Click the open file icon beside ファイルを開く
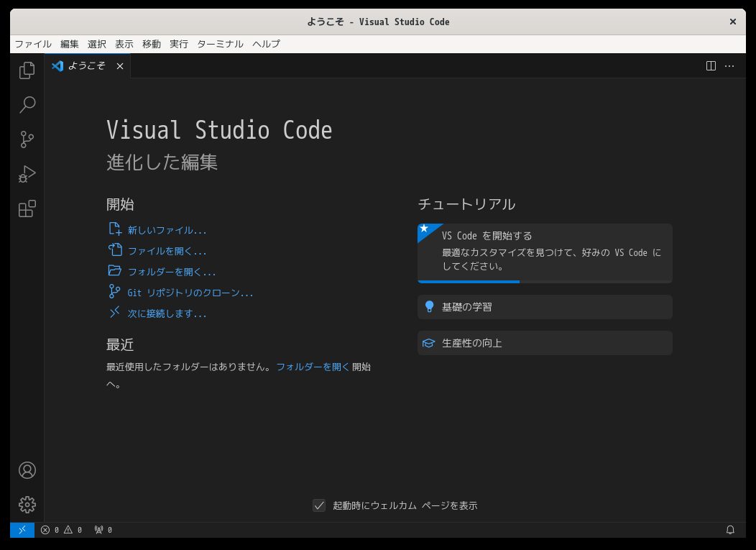This screenshot has width=756, height=550. coord(115,250)
